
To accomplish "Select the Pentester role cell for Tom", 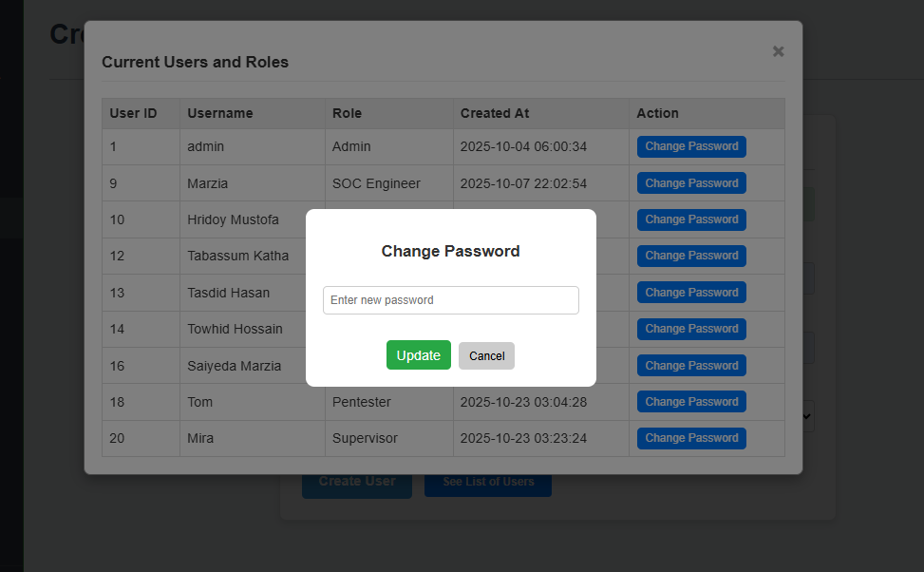I will pyautogui.click(x=362, y=402).
